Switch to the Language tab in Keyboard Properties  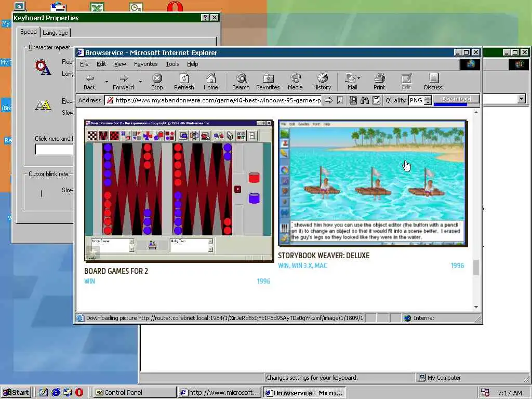tap(55, 33)
